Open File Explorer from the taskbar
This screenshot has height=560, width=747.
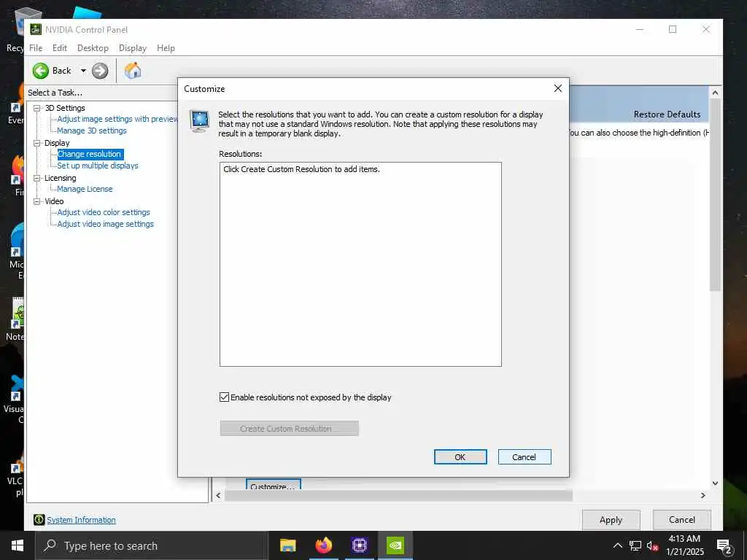tap(287, 545)
